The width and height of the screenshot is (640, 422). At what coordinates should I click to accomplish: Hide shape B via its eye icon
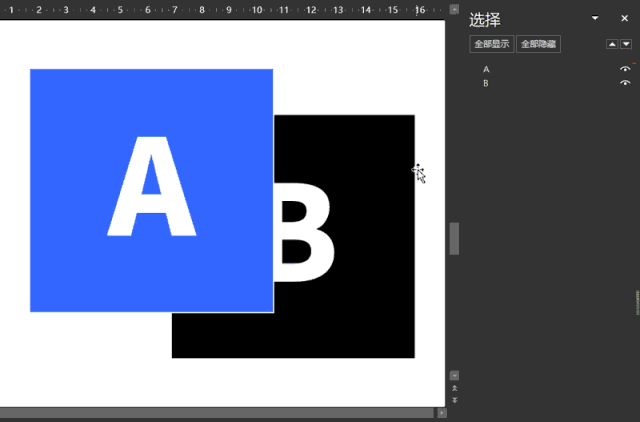coord(625,83)
